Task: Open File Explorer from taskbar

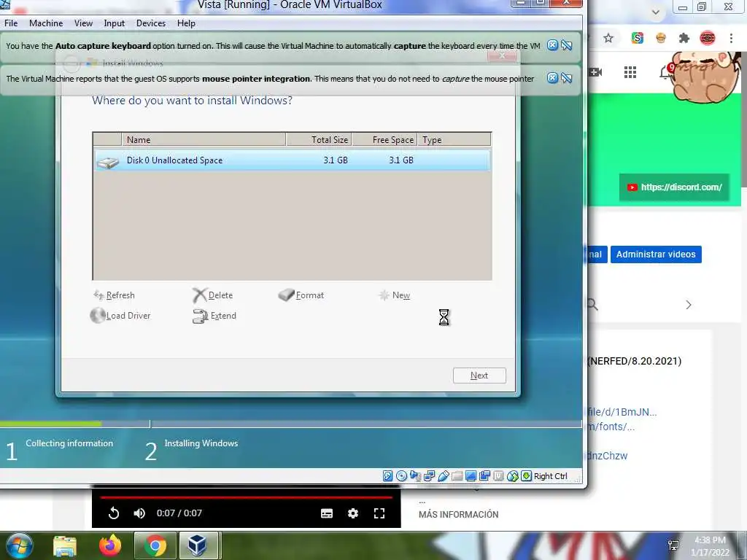Action: point(65,545)
